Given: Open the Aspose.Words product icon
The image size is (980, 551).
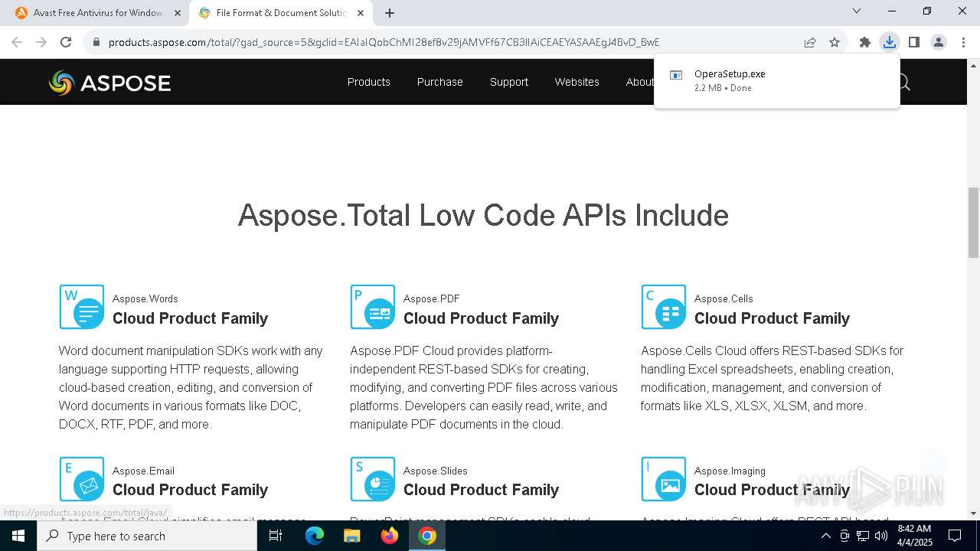Looking at the screenshot, I should (x=82, y=307).
